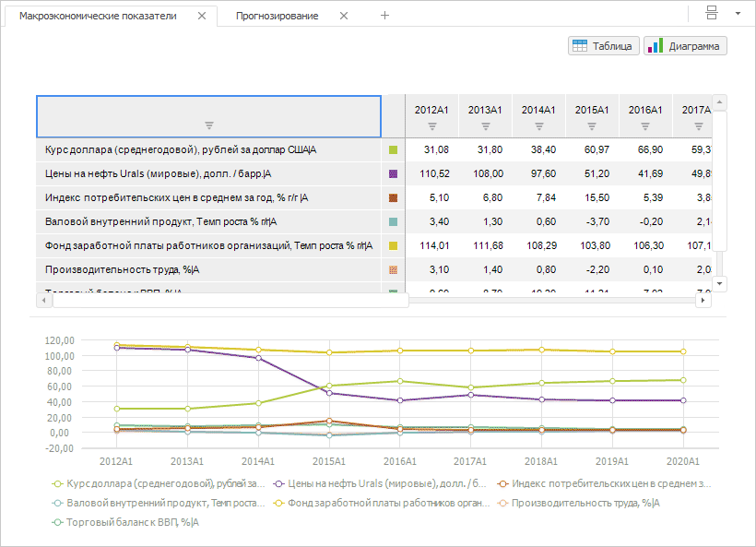Click the filter icon under 2014A1 column
Screen dimensions: 756x547
coord(538,125)
